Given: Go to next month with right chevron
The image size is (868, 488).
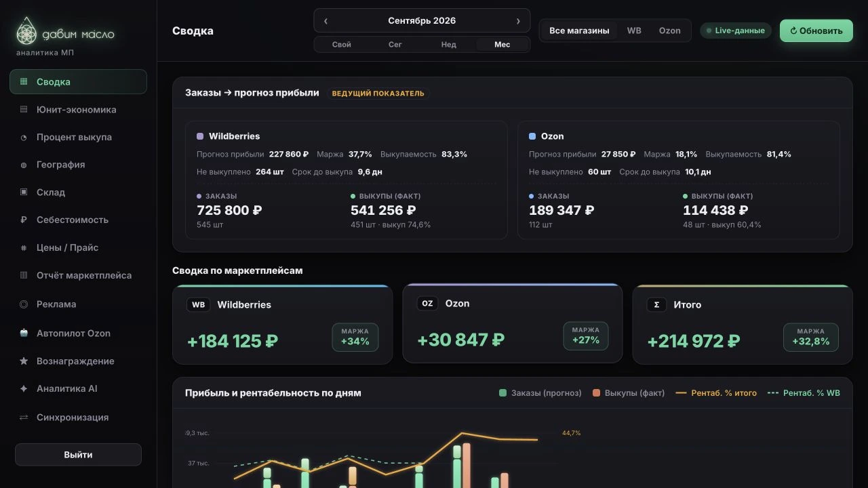Looking at the screenshot, I should click(518, 21).
